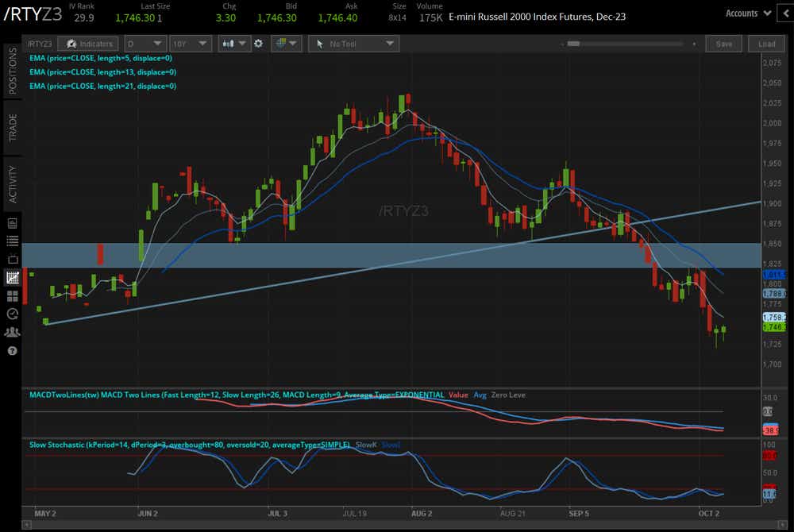Open the clock-check history sidebar icon
Screen dimensions: 794x532
click(13, 314)
